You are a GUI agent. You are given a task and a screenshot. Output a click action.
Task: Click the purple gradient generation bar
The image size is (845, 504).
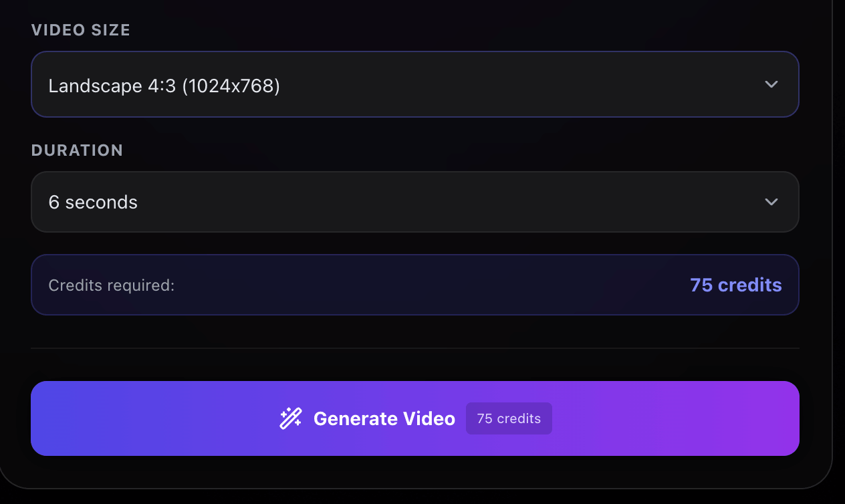point(415,418)
